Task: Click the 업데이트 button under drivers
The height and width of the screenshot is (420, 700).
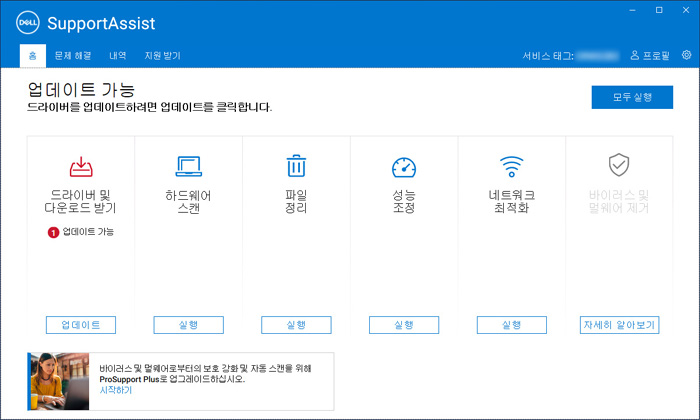Action: pyautogui.click(x=81, y=325)
